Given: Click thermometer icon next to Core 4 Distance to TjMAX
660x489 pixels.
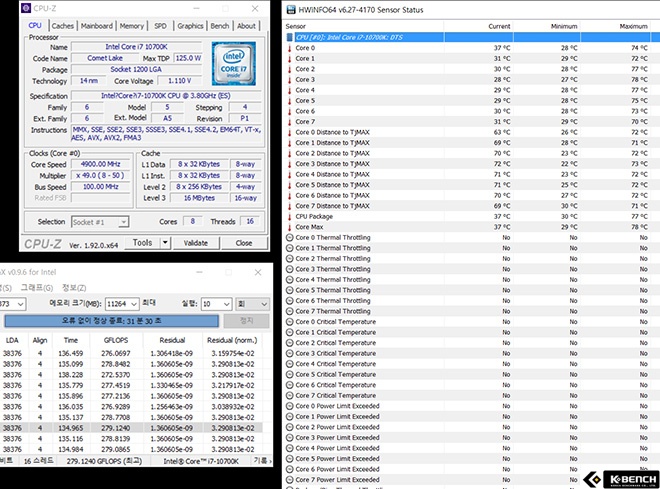Looking at the screenshot, I should [x=290, y=174].
